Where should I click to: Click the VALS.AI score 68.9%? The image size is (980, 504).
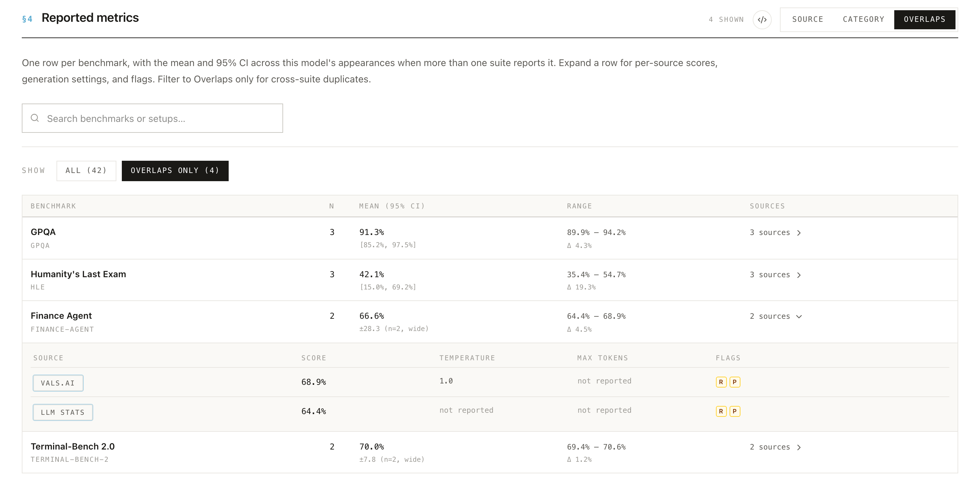[x=313, y=382]
